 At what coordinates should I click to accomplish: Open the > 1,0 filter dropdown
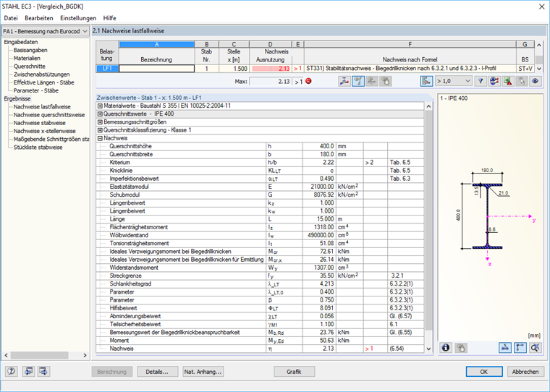coord(454,81)
